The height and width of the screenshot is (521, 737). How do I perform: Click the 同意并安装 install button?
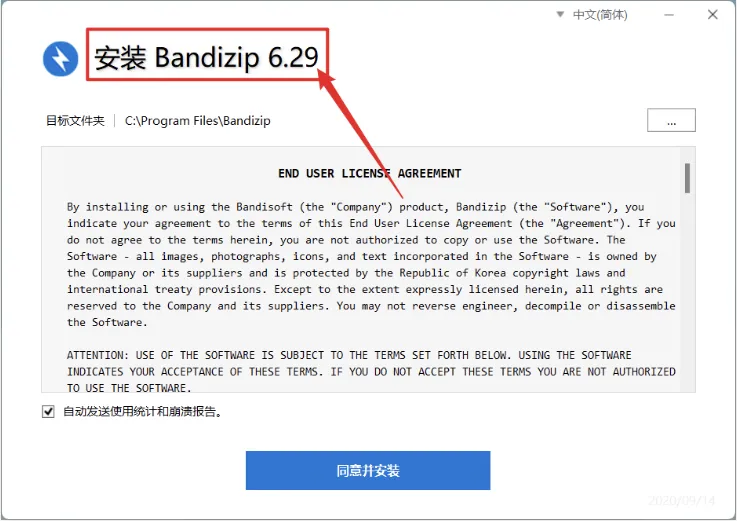pyautogui.click(x=368, y=470)
